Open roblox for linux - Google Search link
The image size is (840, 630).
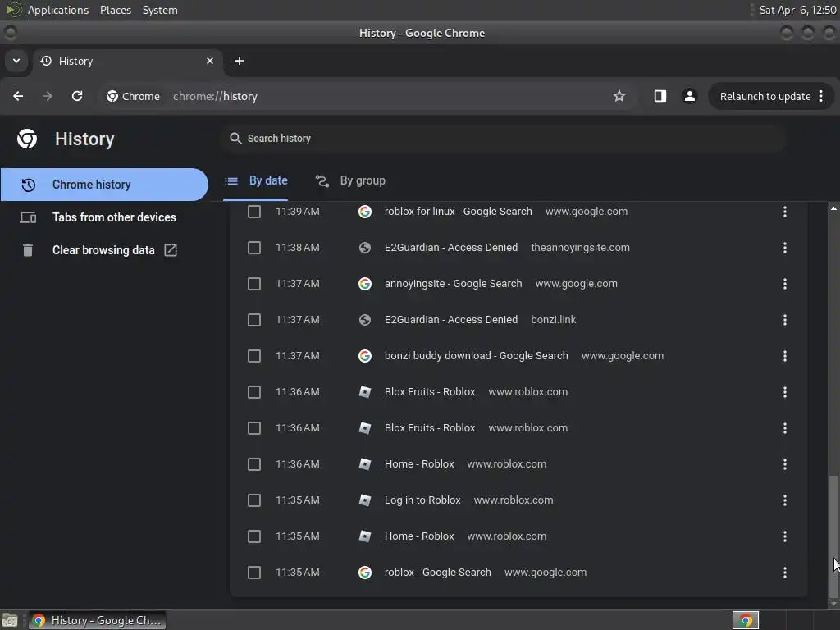click(x=458, y=212)
